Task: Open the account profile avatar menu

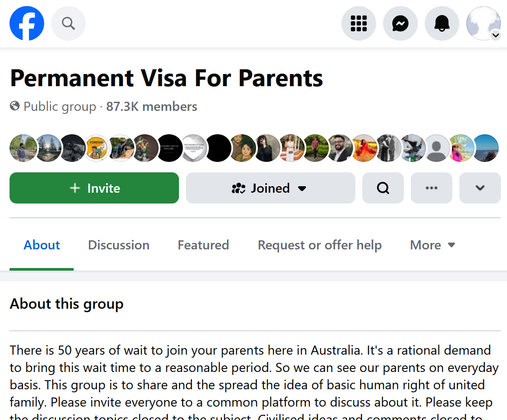Action: click(x=484, y=23)
